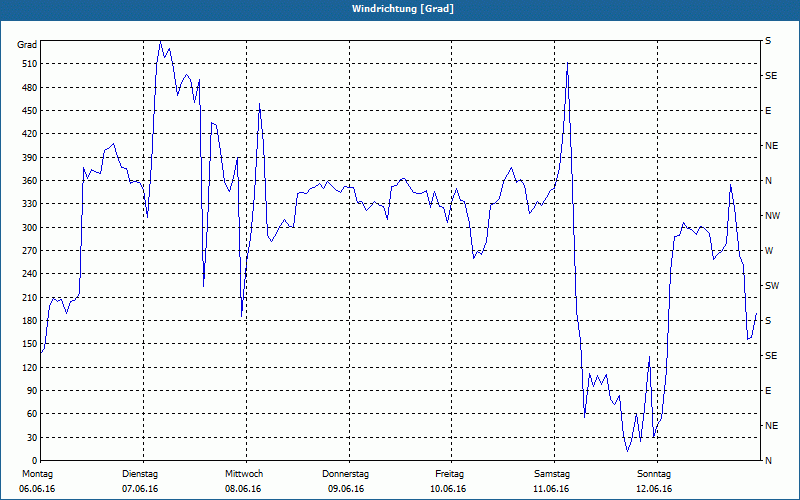Screen dimensions: 800x500
Task: Select the 450 y-axis value
Action: click(30, 111)
